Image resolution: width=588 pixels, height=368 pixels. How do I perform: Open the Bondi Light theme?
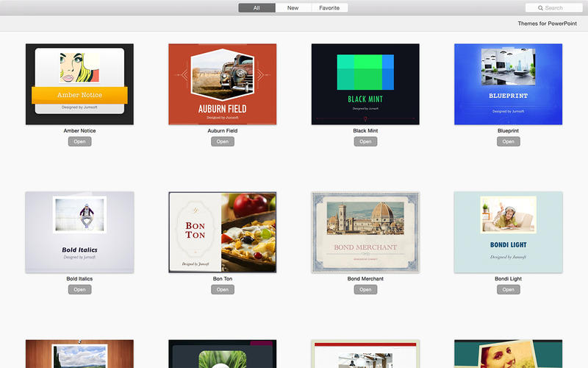[x=508, y=289]
